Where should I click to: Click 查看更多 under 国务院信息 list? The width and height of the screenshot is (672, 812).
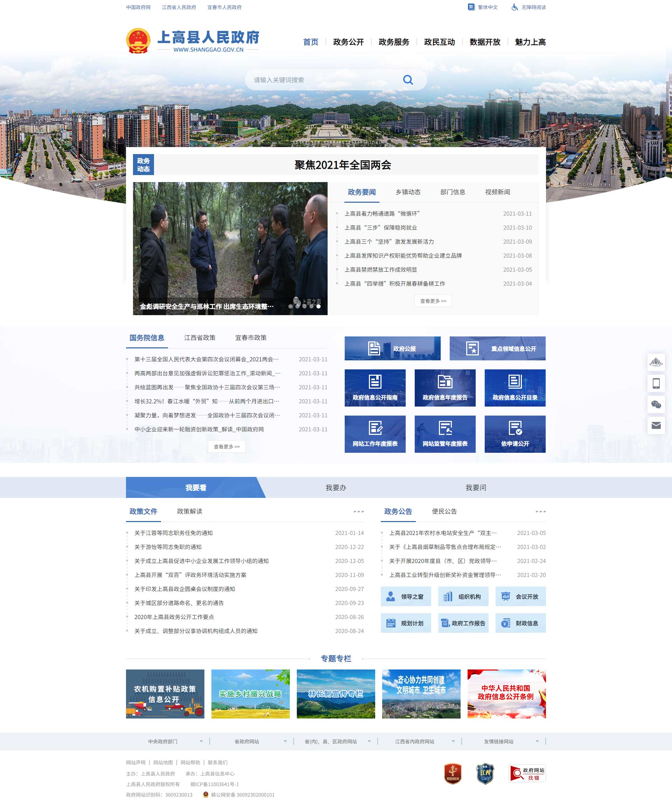coord(227,446)
